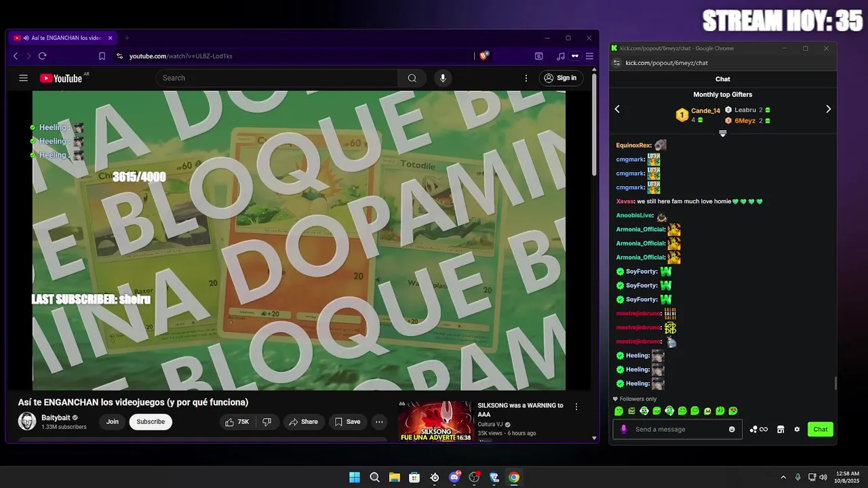The width and height of the screenshot is (868, 488).
Task: Click the YouTube video player
Action: coord(298,241)
